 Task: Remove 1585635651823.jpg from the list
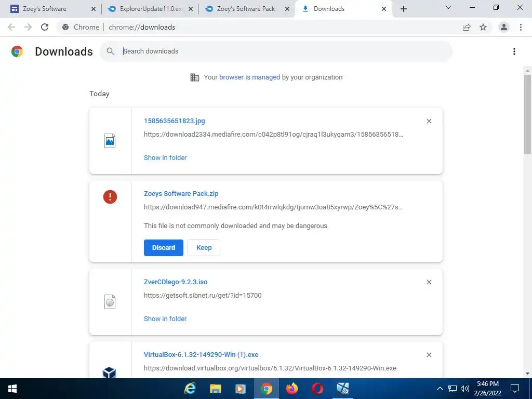coord(429,121)
